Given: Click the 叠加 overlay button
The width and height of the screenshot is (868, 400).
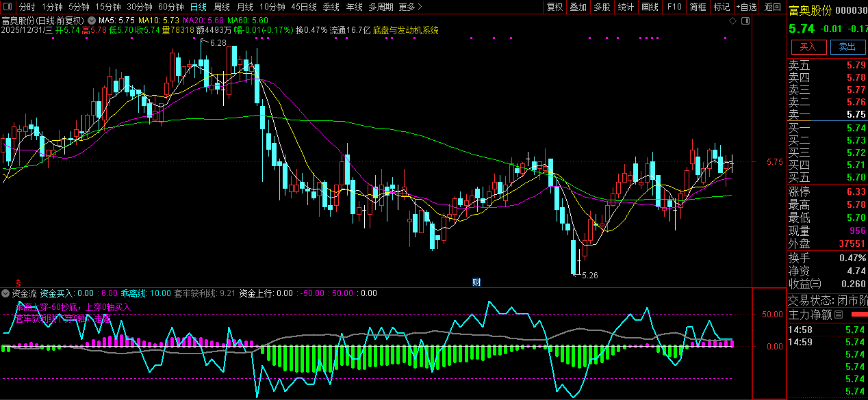Looking at the screenshot, I should tap(578, 7).
